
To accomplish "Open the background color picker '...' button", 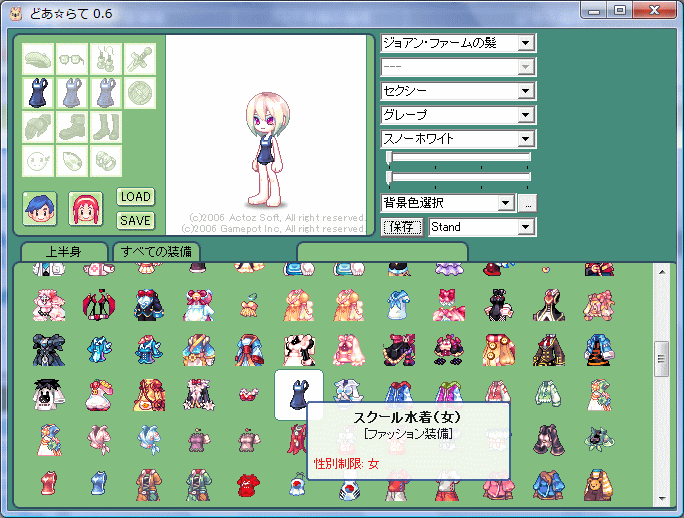I will [528, 203].
